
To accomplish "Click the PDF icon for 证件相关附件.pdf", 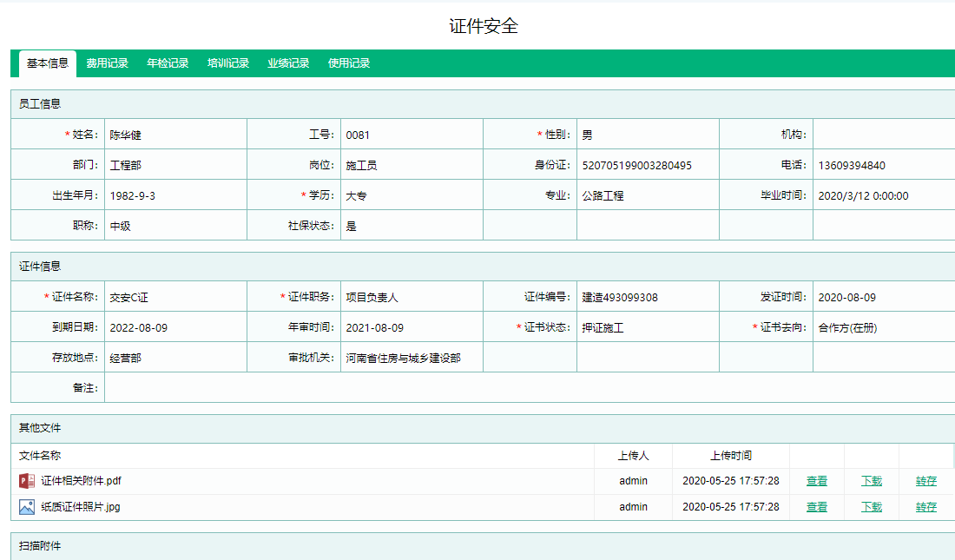I will point(27,481).
